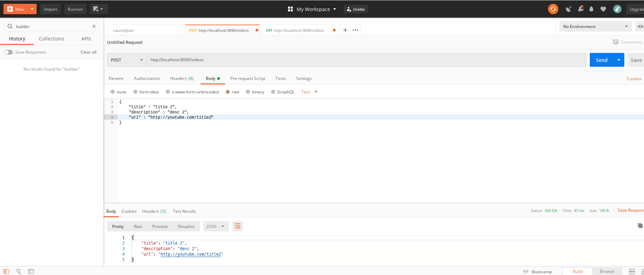
Task: Show response Cookies tab
Action: [x=129, y=211]
